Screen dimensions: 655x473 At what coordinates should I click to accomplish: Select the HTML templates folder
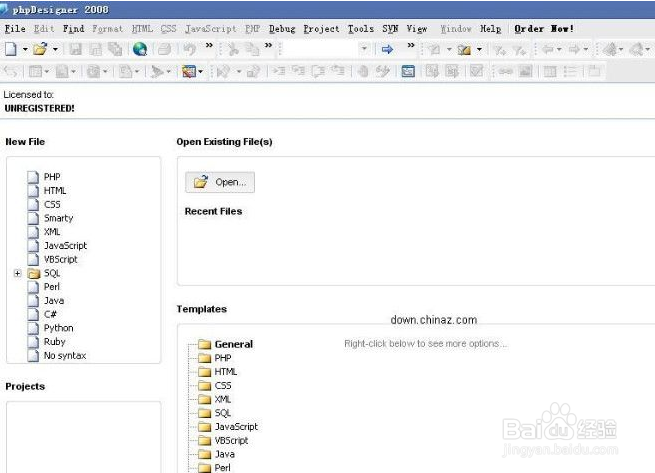point(226,372)
